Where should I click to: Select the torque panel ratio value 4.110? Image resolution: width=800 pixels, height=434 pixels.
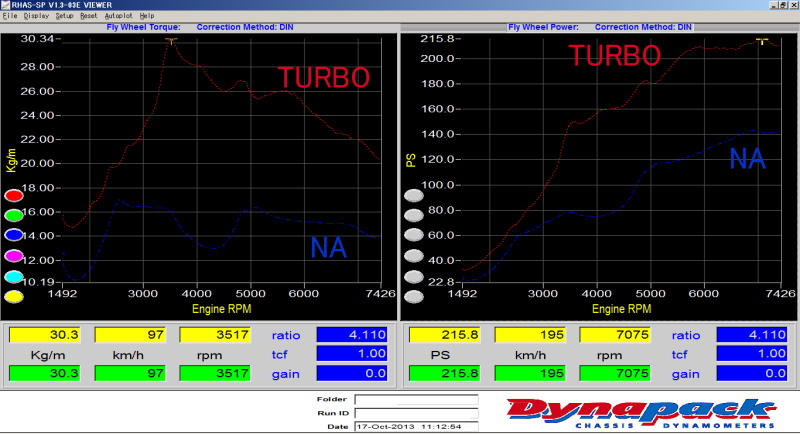(x=352, y=335)
